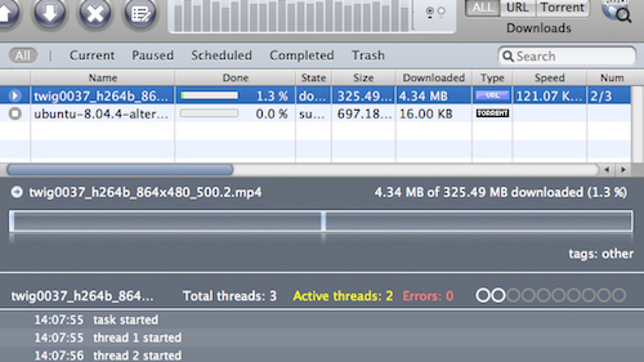The width and height of the screenshot is (644, 362).
Task: Click progress bar of ubuntu row
Action: coord(209,113)
